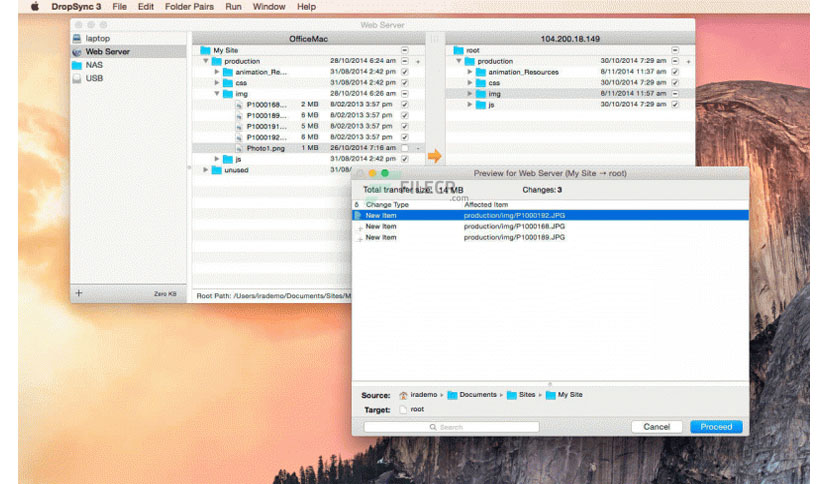Expand the server animation_Resources folder
The height and width of the screenshot is (484, 836).
coord(470,72)
